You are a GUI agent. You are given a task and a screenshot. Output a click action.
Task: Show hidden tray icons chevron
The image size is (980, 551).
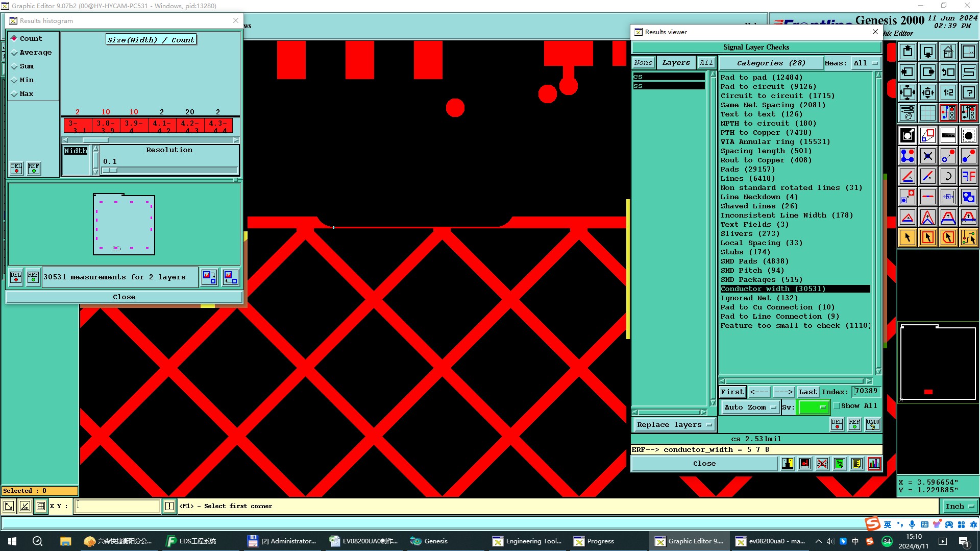(x=819, y=541)
